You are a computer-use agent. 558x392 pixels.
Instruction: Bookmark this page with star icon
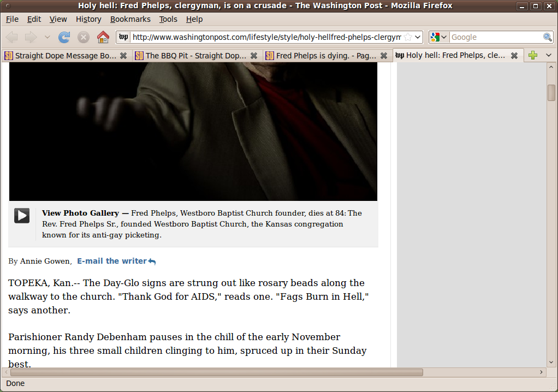[x=407, y=37]
